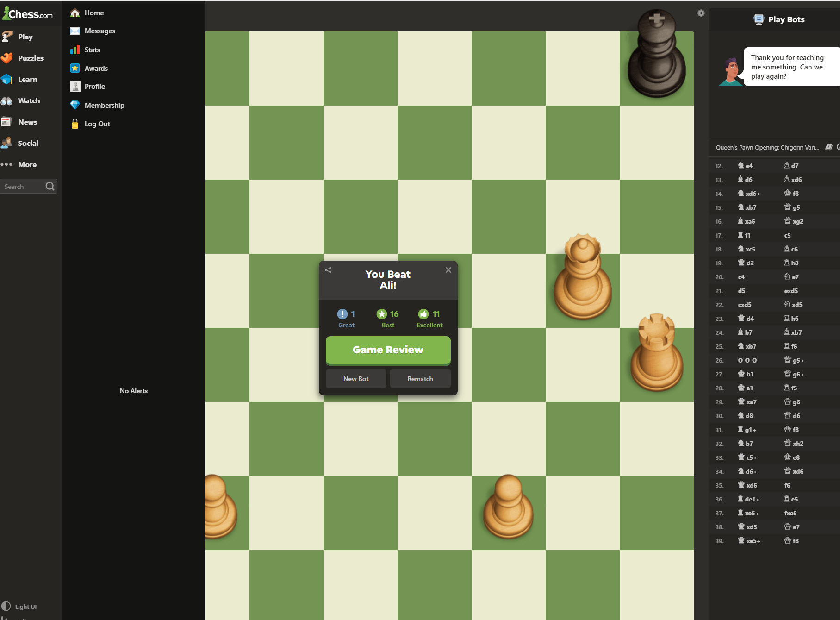The height and width of the screenshot is (620, 840).
Task: Click the share icon in result dialog
Action: pyautogui.click(x=328, y=270)
